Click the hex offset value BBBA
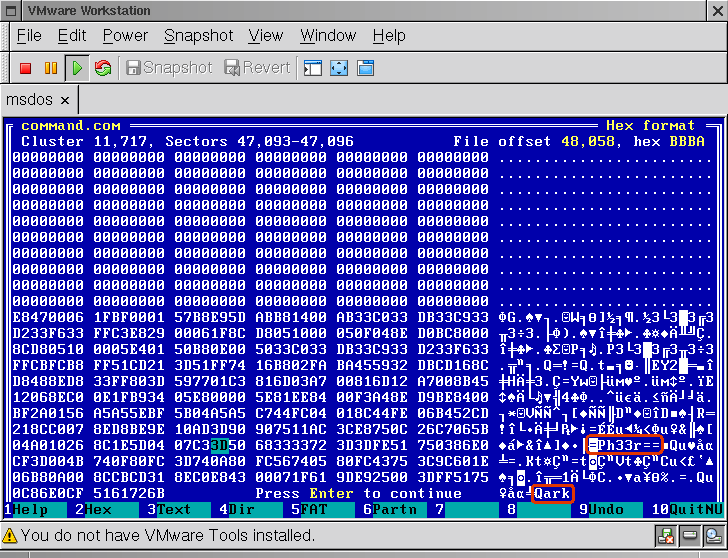Viewport: 728px width, 558px height. coord(687,141)
